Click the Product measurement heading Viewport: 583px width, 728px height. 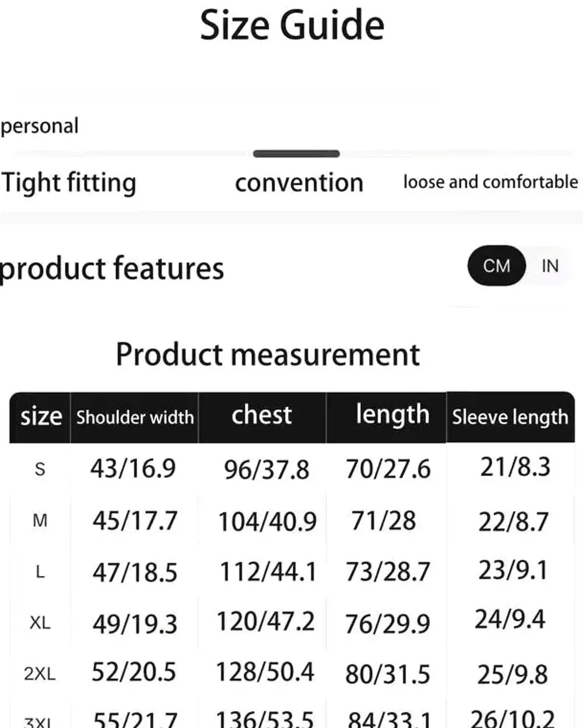click(x=268, y=354)
